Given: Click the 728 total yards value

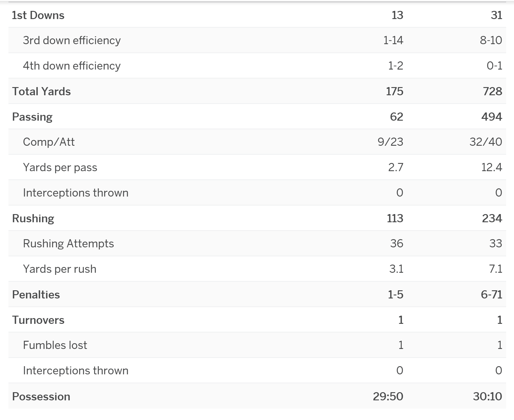Looking at the screenshot, I should (493, 91).
